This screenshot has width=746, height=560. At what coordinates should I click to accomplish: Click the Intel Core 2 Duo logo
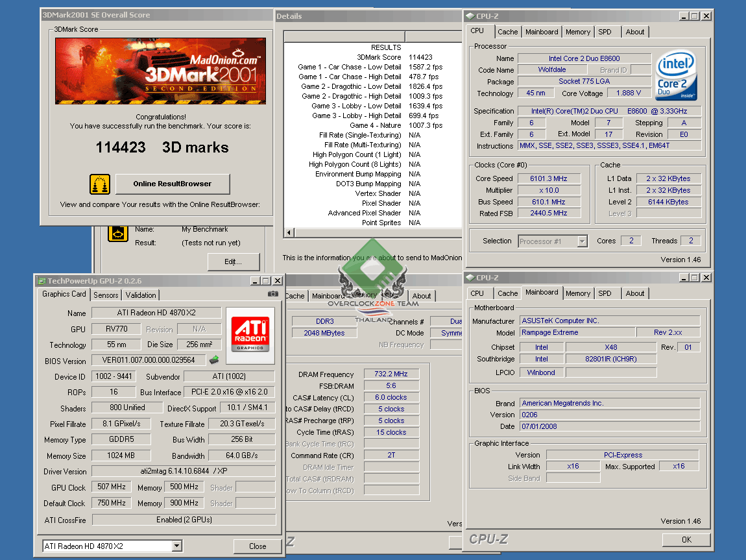coord(675,76)
